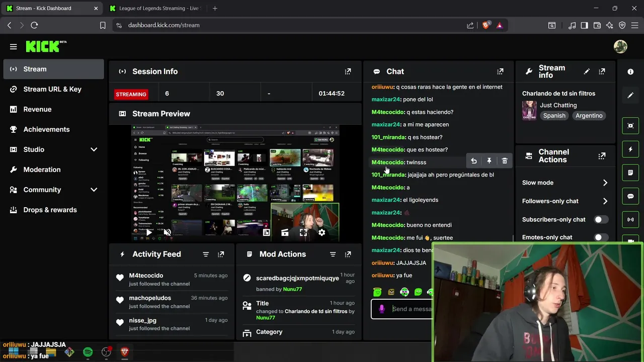Open the Moderation page
644x362 pixels.
53,169
